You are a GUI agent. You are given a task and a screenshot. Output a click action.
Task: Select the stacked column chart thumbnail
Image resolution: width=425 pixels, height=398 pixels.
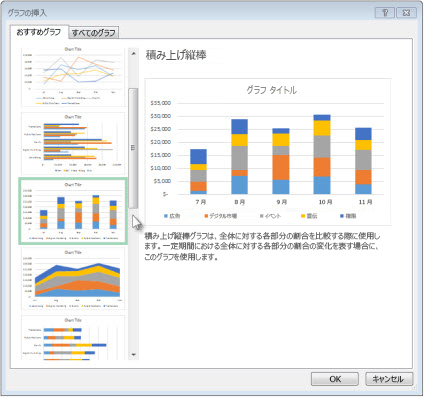point(73,211)
